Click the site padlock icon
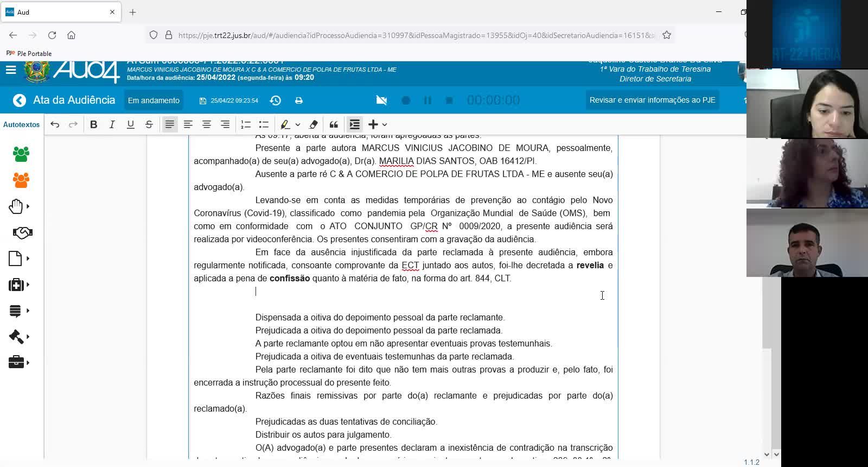 (x=169, y=35)
